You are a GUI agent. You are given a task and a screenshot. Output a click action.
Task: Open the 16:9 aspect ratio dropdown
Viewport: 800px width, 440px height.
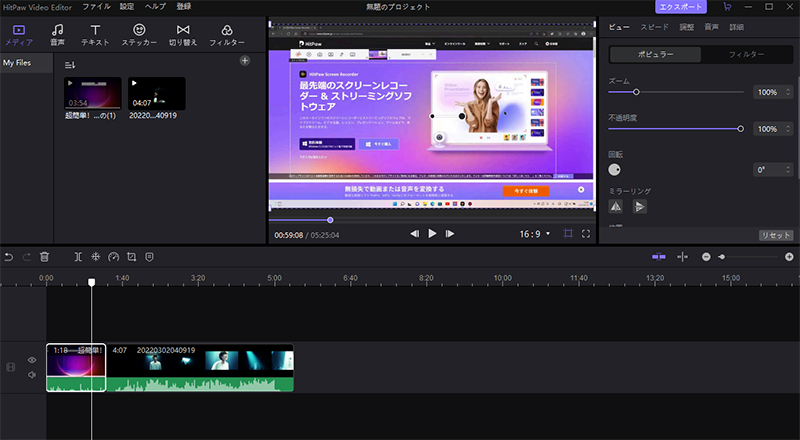tap(532, 233)
